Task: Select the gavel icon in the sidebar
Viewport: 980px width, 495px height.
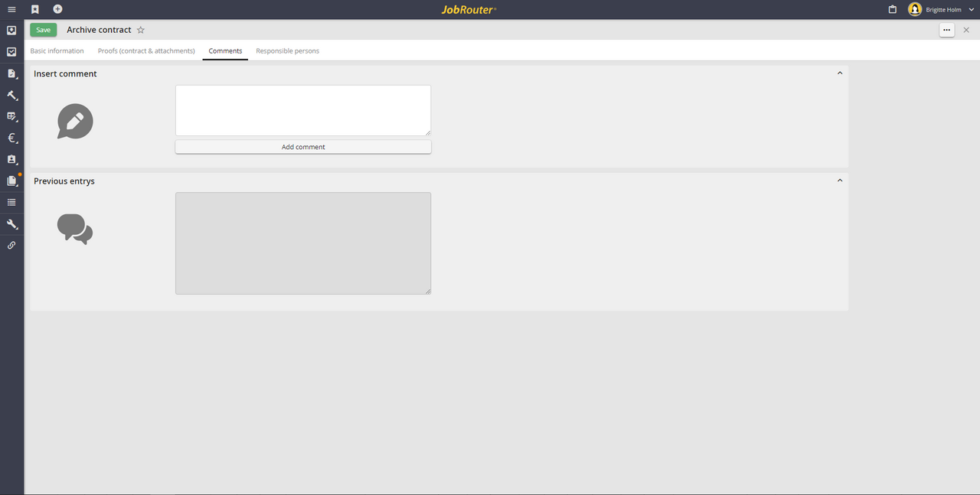Action: coord(11,96)
